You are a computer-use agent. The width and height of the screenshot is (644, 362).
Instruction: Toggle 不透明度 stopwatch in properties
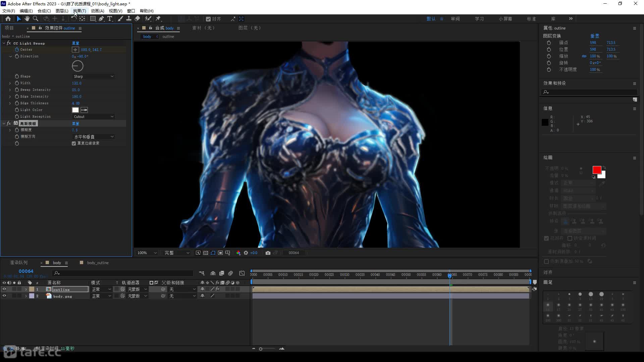tap(549, 70)
